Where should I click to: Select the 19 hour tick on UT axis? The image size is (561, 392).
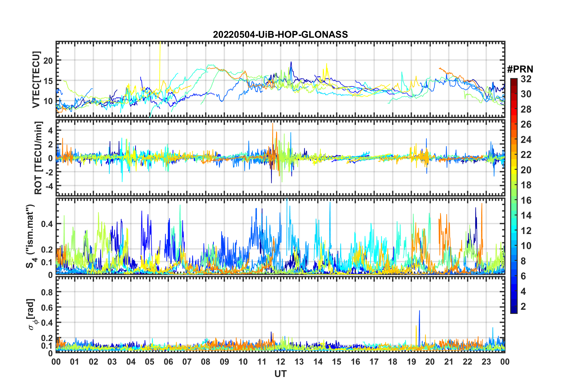pos(411,362)
